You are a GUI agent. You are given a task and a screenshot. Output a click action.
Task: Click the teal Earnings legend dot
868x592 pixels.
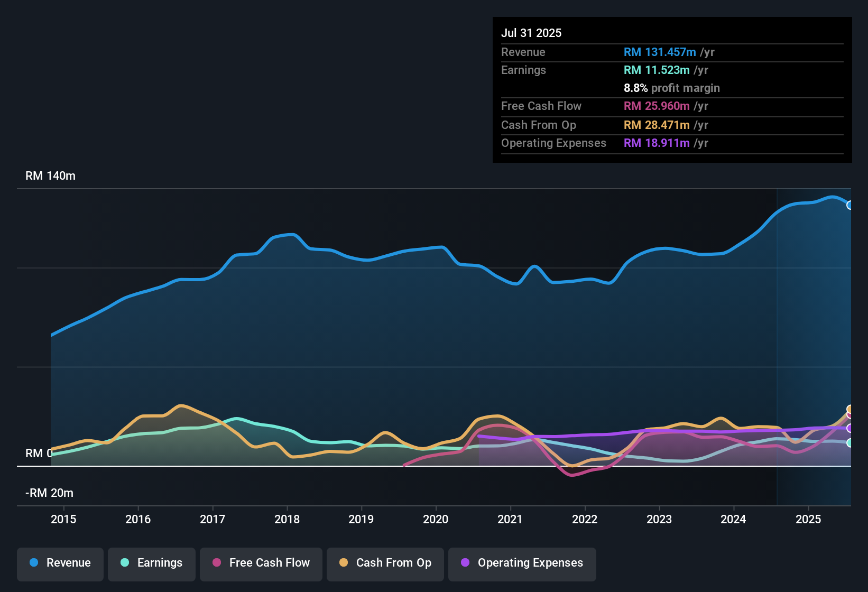(x=125, y=563)
